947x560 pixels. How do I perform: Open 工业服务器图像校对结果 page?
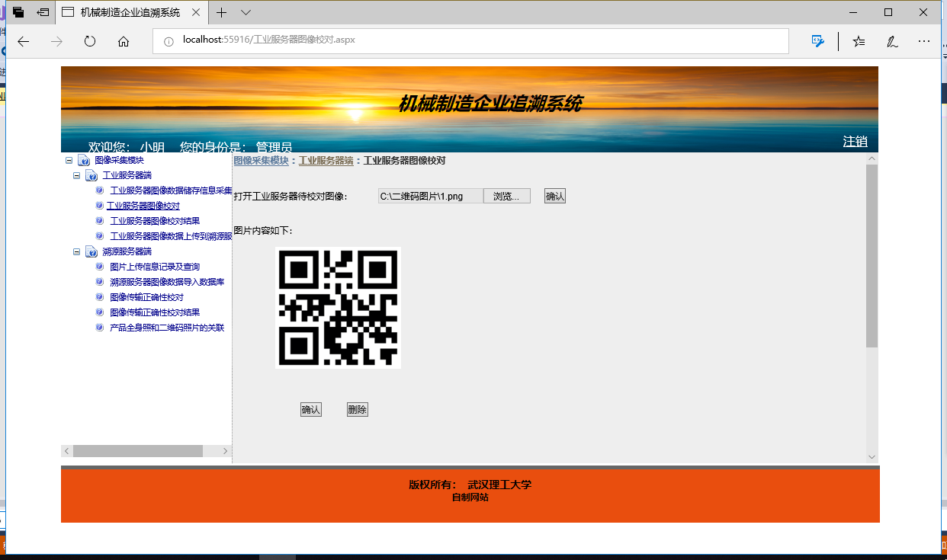(155, 221)
